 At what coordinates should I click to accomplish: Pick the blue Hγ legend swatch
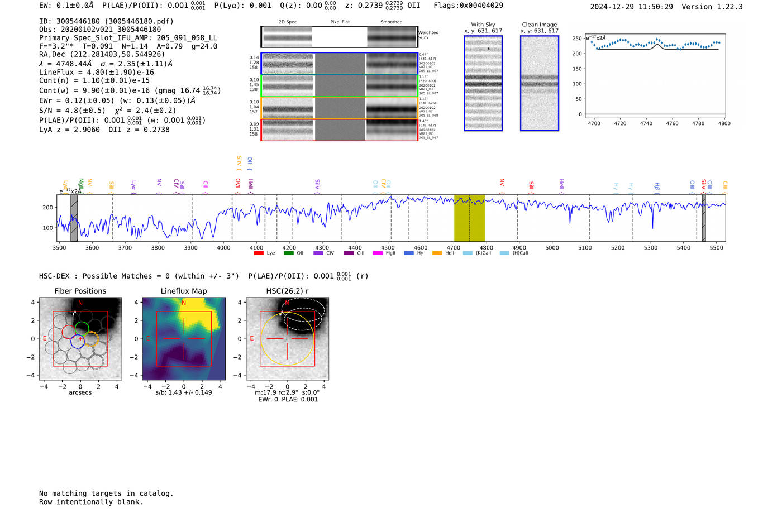click(409, 253)
